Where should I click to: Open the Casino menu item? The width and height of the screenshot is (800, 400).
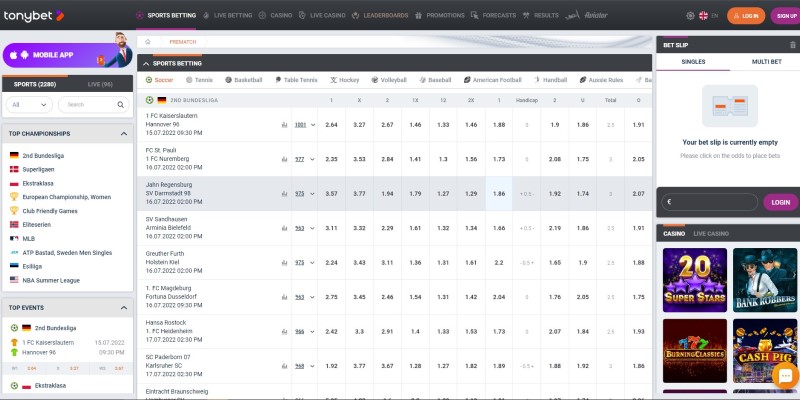coord(276,15)
